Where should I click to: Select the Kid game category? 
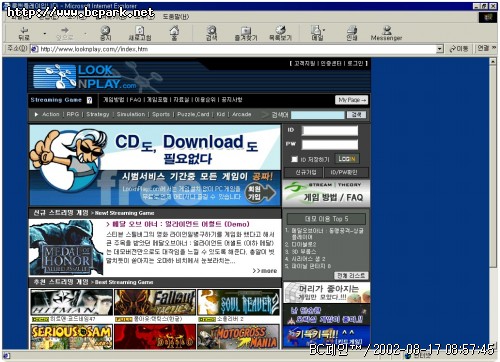point(221,114)
